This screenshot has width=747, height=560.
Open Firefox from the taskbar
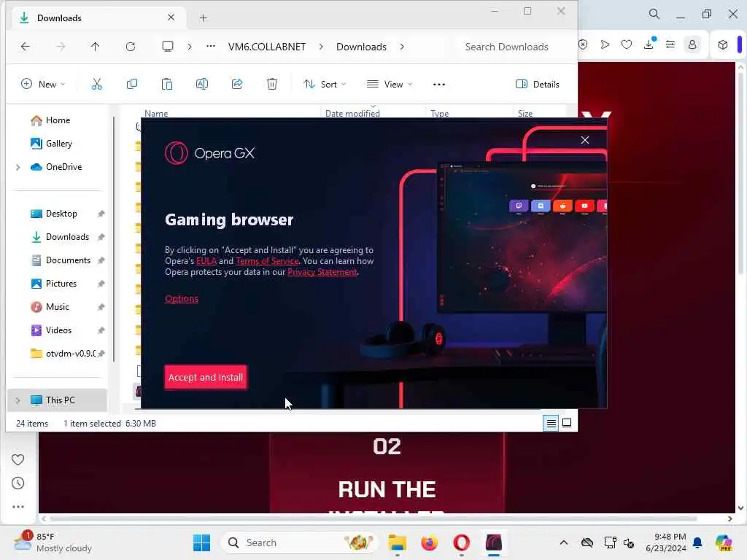click(429, 542)
